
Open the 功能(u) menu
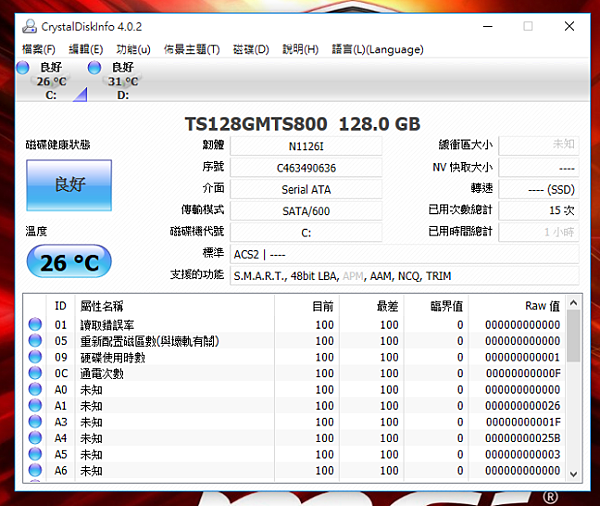point(133,49)
